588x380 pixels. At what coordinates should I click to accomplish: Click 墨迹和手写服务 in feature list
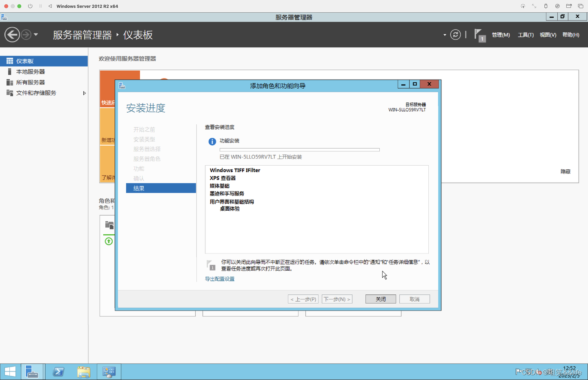tap(227, 193)
